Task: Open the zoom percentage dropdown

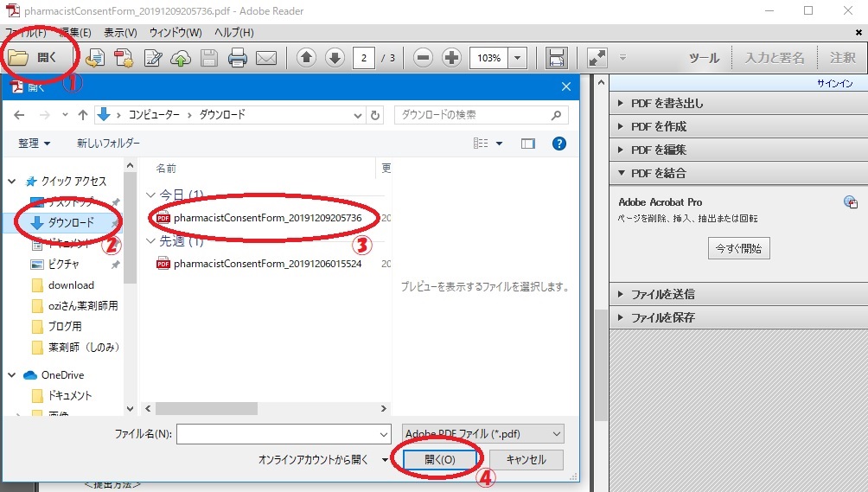Action: [518, 58]
